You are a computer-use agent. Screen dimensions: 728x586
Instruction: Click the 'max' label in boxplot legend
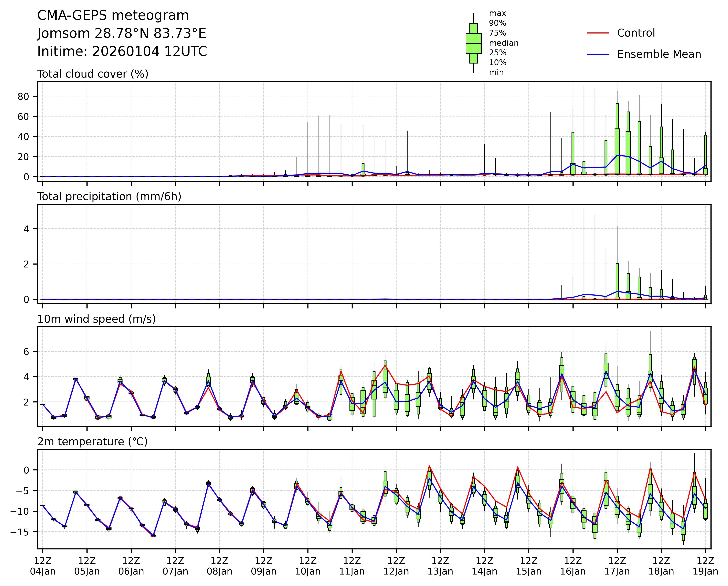click(x=497, y=14)
